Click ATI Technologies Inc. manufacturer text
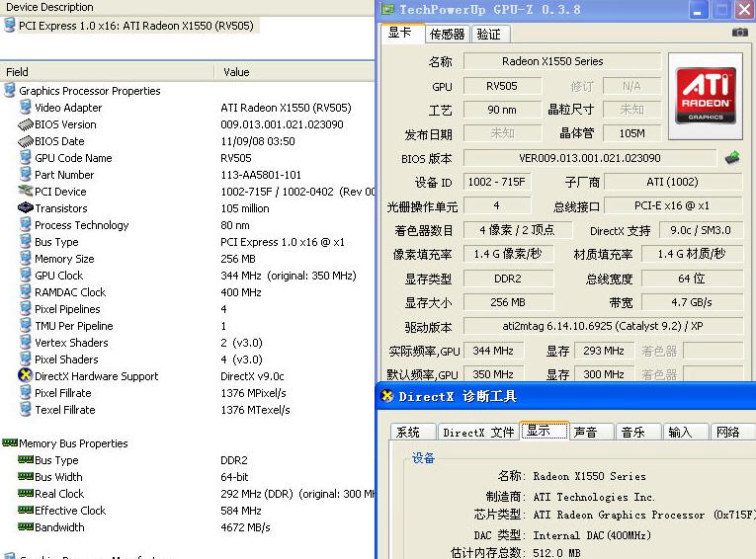The height and width of the screenshot is (559, 756). click(594, 497)
